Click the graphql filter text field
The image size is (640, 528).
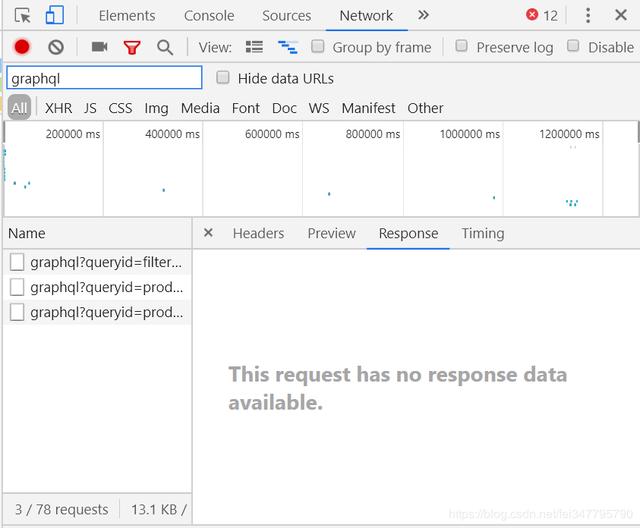[104, 78]
